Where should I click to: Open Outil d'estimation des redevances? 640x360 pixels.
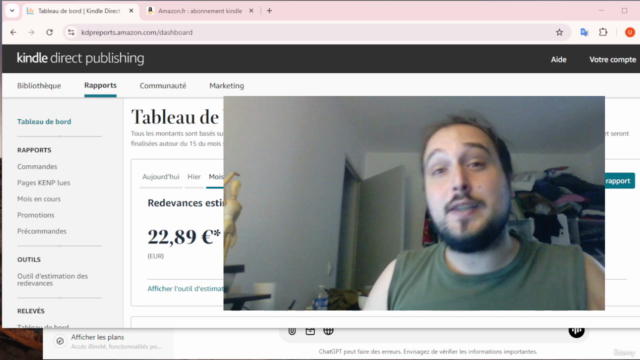tap(52, 280)
